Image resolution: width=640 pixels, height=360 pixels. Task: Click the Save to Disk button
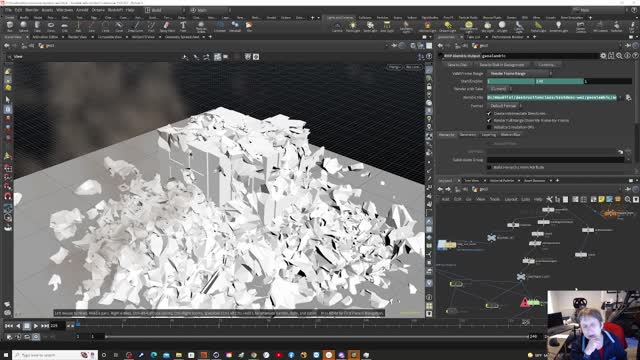click(457, 65)
